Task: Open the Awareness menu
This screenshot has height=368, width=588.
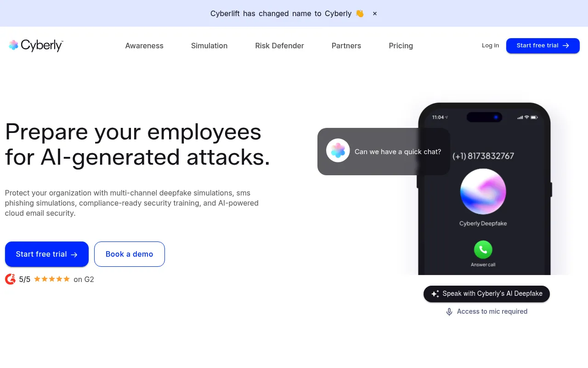Action: coord(144,46)
